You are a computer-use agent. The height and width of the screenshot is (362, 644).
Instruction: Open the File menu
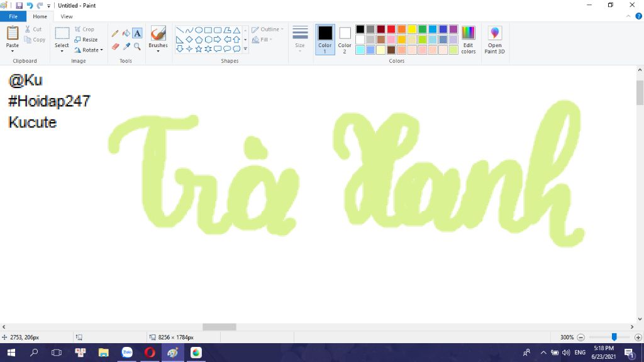click(x=13, y=16)
